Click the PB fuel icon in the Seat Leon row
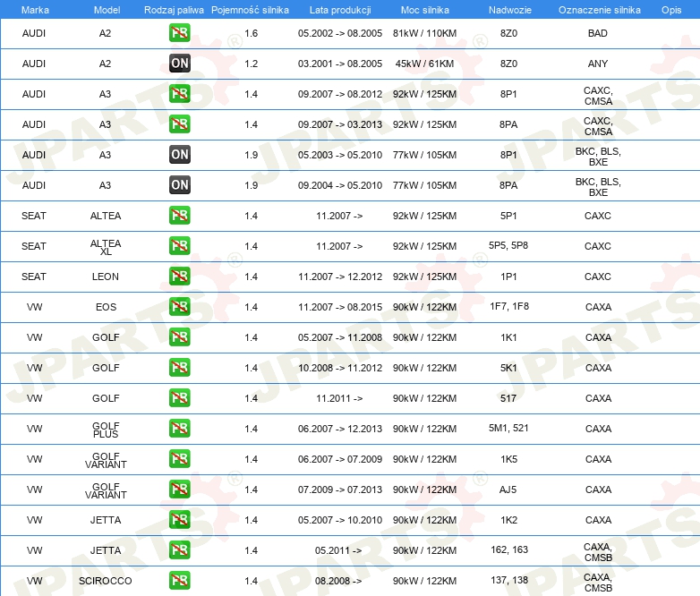Viewport: 700px width, 596px height. [x=179, y=277]
